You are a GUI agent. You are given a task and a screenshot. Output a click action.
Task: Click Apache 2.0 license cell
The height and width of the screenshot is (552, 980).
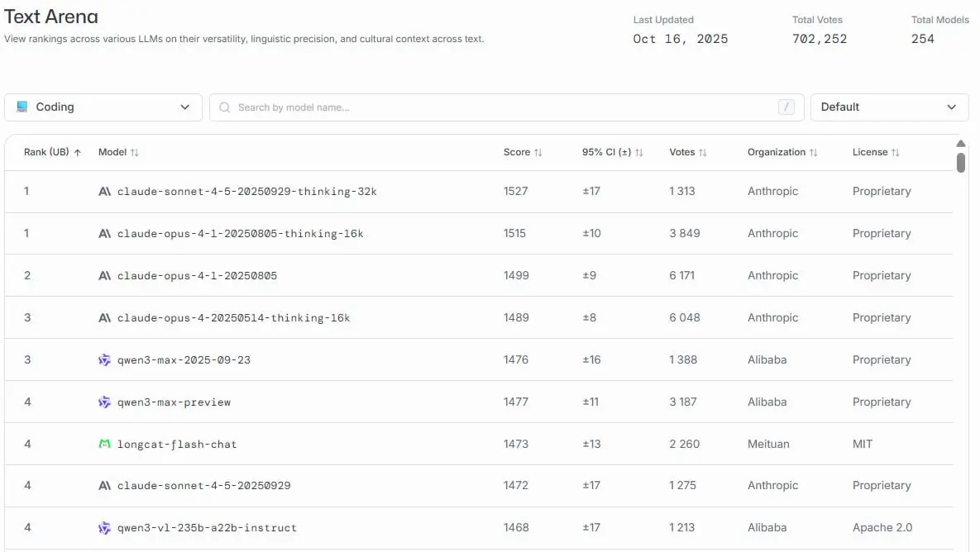pos(882,528)
